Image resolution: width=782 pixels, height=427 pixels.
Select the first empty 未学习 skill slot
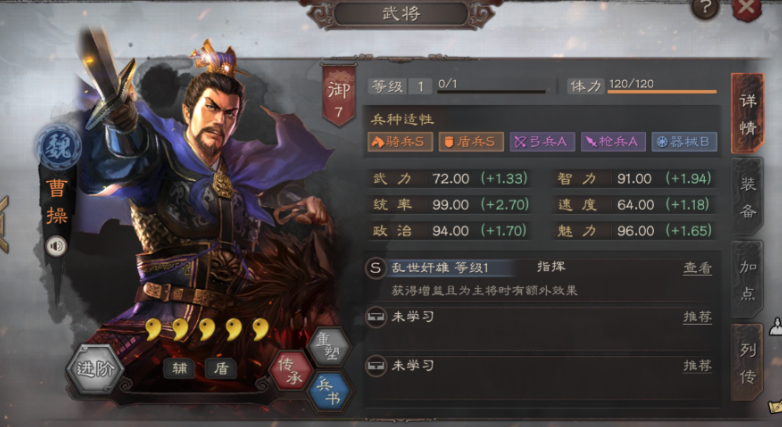click(x=539, y=317)
